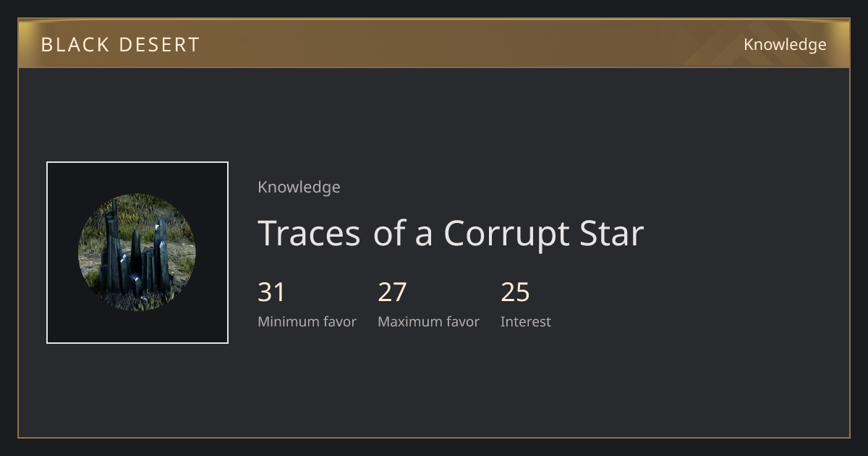Click the maximum favor value 27

(x=392, y=292)
